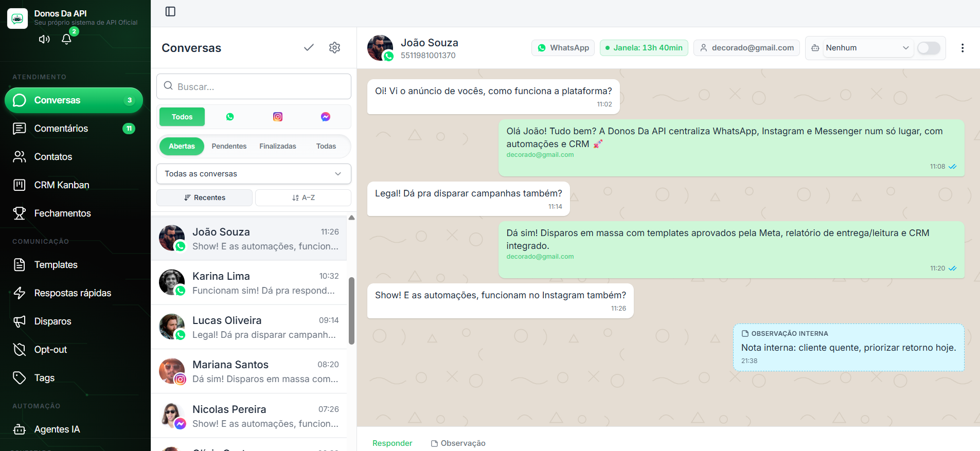
Task: Open Nicolas Pereira conversation
Action: coord(249,416)
